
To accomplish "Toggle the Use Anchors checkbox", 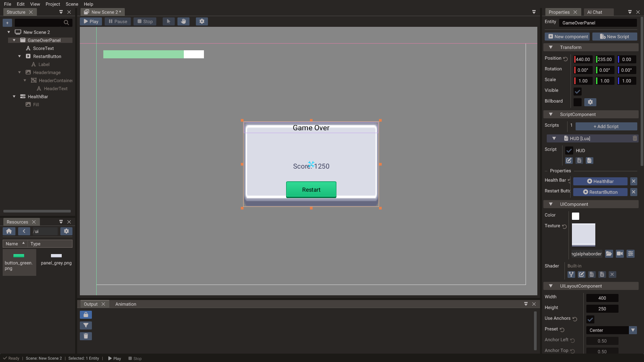I will point(590,319).
